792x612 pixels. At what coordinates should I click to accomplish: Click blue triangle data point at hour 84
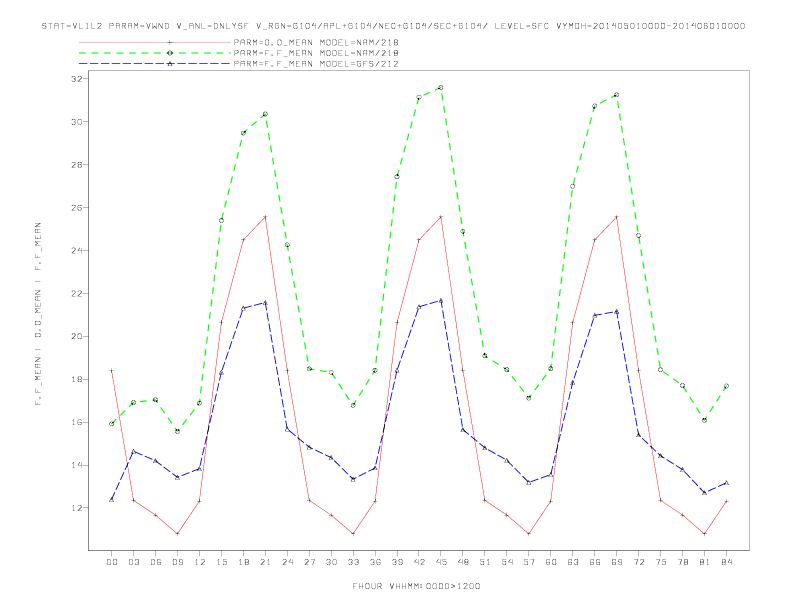pos(726,483)
